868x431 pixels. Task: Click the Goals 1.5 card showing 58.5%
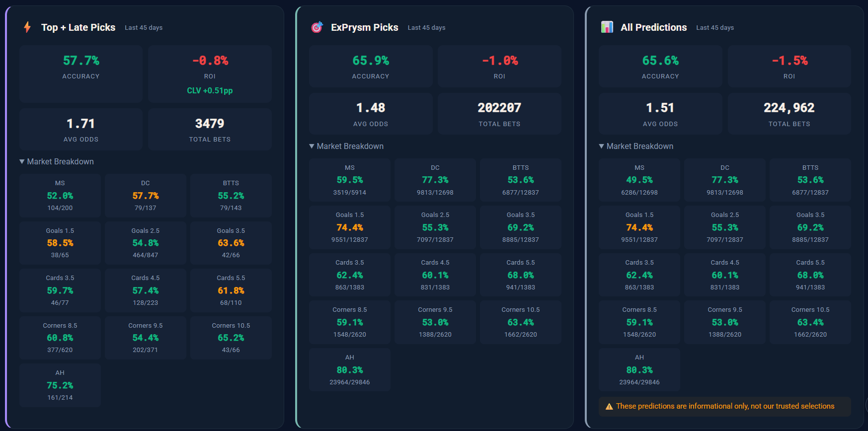[x=60, y=243]
